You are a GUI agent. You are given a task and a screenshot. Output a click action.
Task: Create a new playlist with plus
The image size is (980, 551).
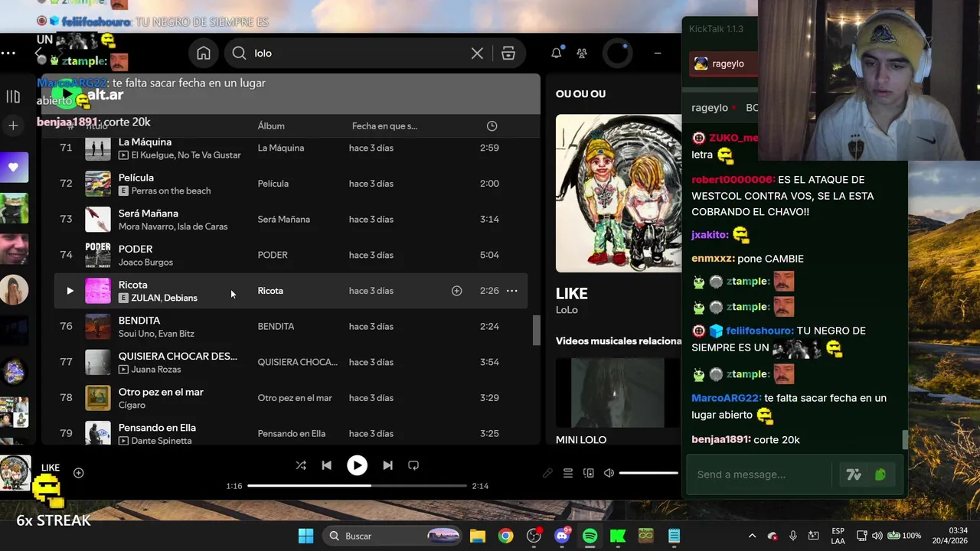tap(13, 126)
